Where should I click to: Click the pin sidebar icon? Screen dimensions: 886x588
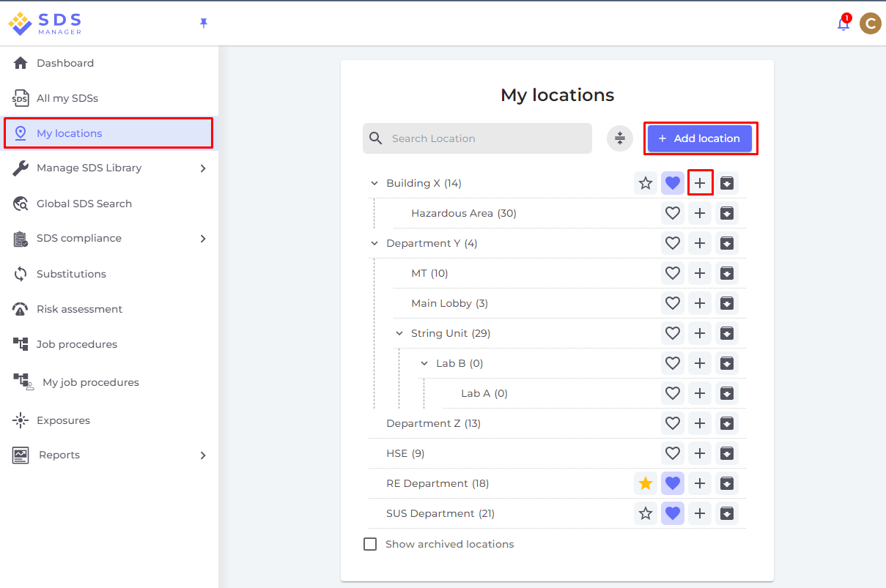[x=204, y=23]
